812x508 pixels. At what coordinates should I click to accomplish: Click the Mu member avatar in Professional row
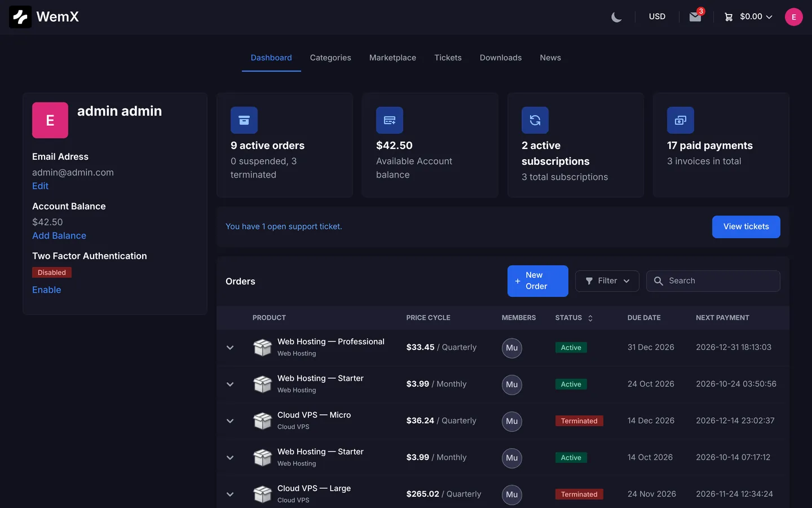coord(512,348)
